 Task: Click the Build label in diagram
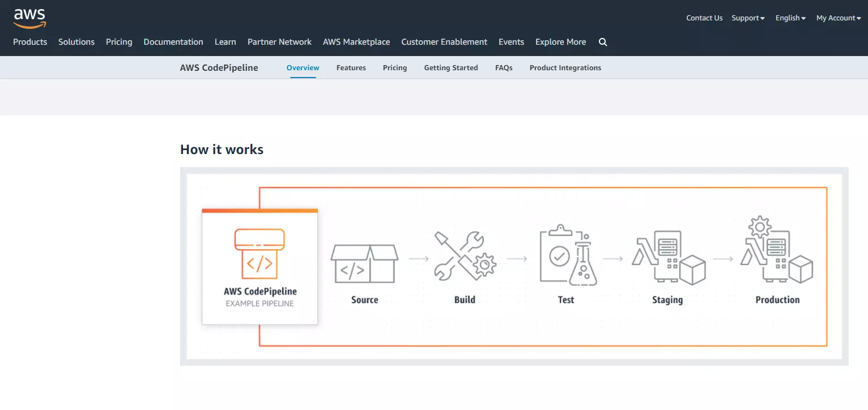465,300
